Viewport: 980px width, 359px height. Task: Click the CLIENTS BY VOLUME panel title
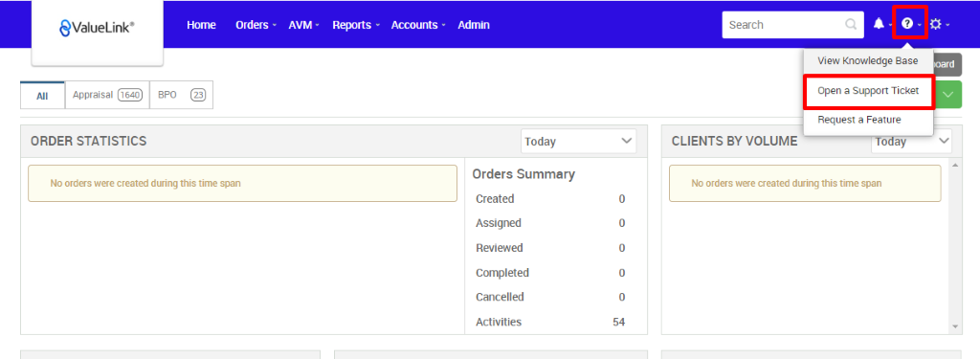734,142
